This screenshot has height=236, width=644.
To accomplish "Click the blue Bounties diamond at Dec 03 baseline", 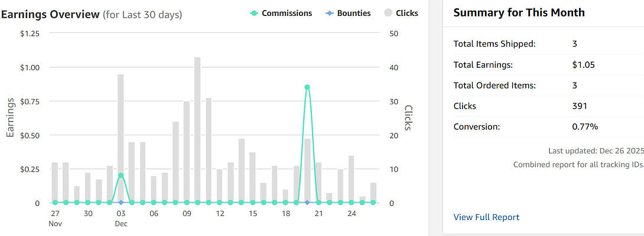I will point(121,202).
